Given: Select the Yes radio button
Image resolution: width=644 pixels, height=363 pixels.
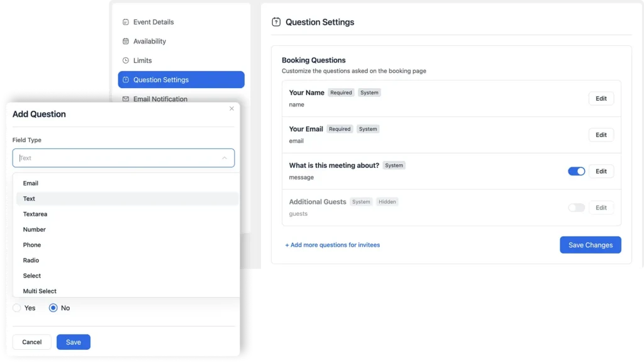Looking at the screenshot, I should pos(18,308).
